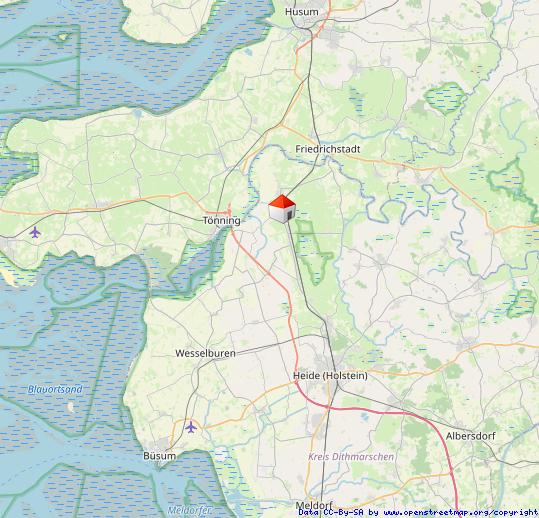Click the Albersdorf town label
The height and width of the screenshot is (518, 539).
[470, 436]
